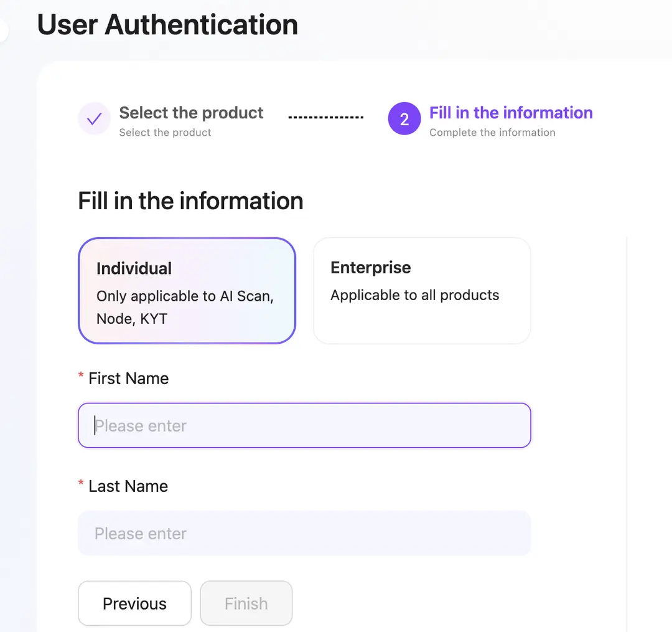Viewport: 672px width, 632px height.
Task: Click the Finish button
Action: coord(246,603)
